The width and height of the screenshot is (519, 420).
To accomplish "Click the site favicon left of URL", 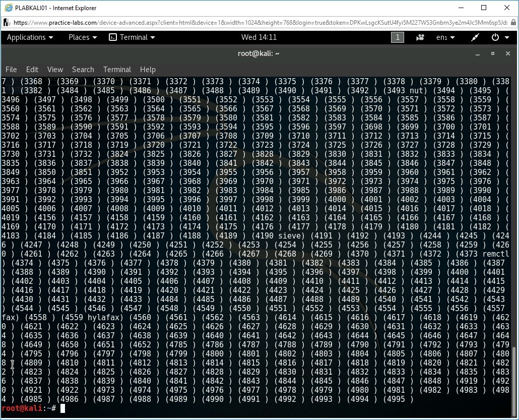I will pos(6,23).
